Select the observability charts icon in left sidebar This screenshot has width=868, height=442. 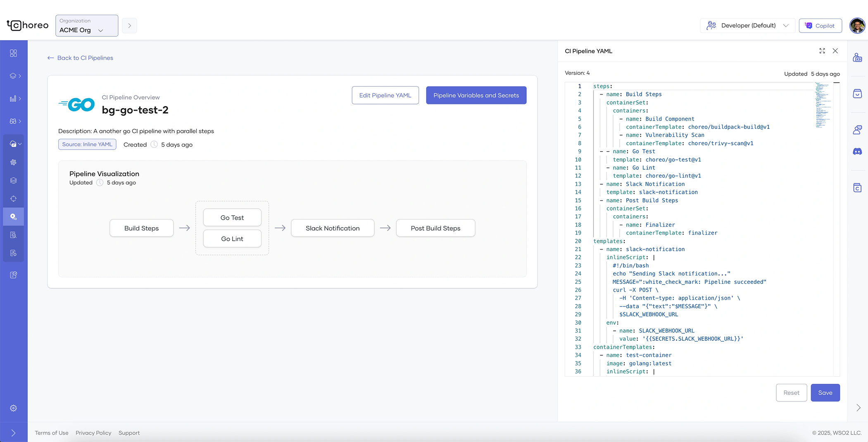point(13,98)
